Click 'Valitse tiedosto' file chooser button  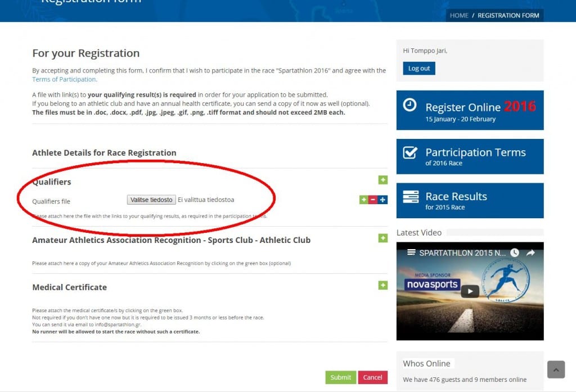point(151,200)
